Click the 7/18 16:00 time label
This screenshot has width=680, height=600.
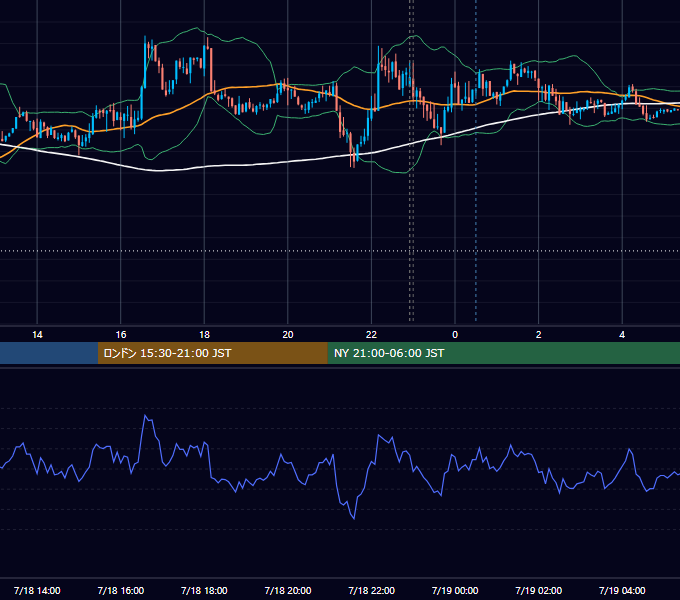121,590
